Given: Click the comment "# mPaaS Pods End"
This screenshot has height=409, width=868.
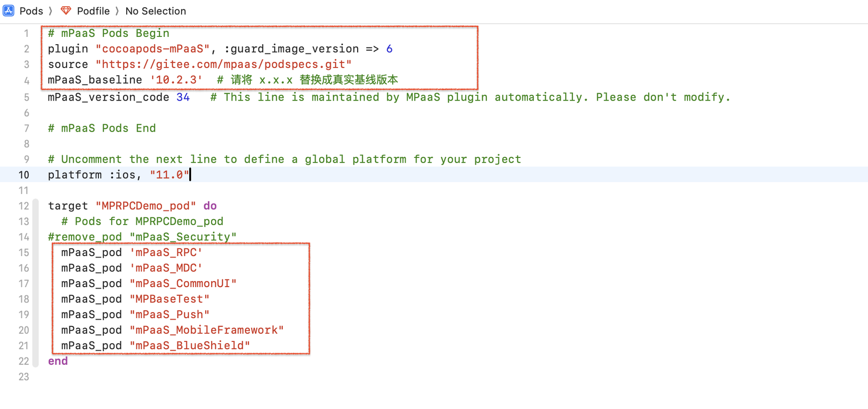Looking at the screenshot, I should (x=102, y=128).
